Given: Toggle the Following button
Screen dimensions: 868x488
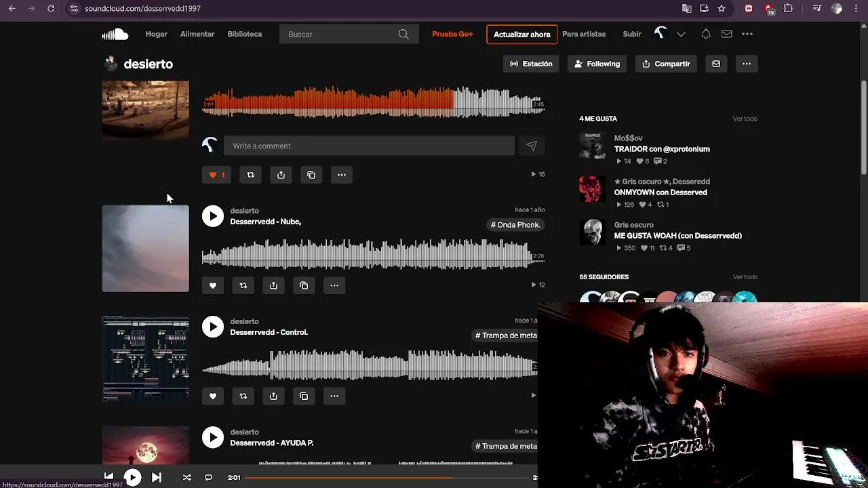Looking at the screenshot, I should click(x=597, y=64).
